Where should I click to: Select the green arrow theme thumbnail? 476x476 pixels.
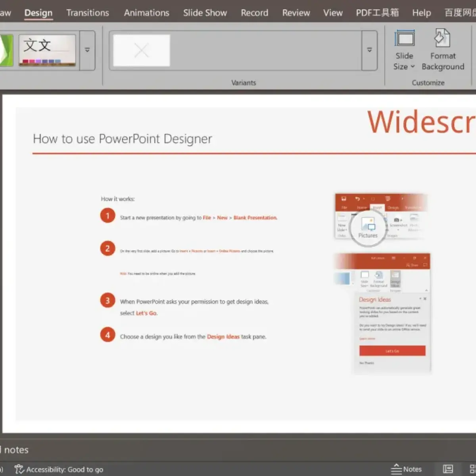(6, 50)
